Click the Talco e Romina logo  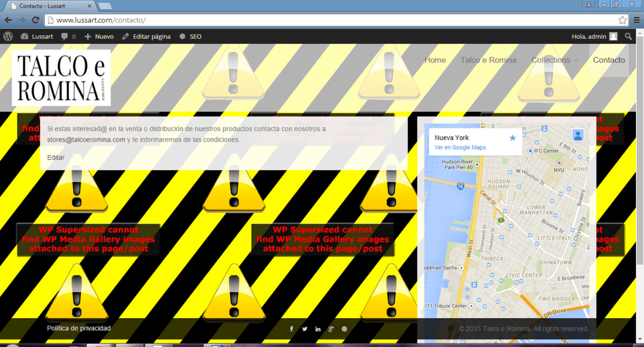pos(61,78)
